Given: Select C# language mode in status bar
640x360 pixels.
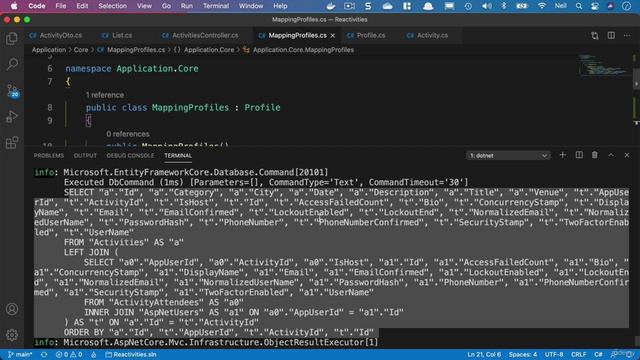Looking at the screenshot, I should point(598,354).
